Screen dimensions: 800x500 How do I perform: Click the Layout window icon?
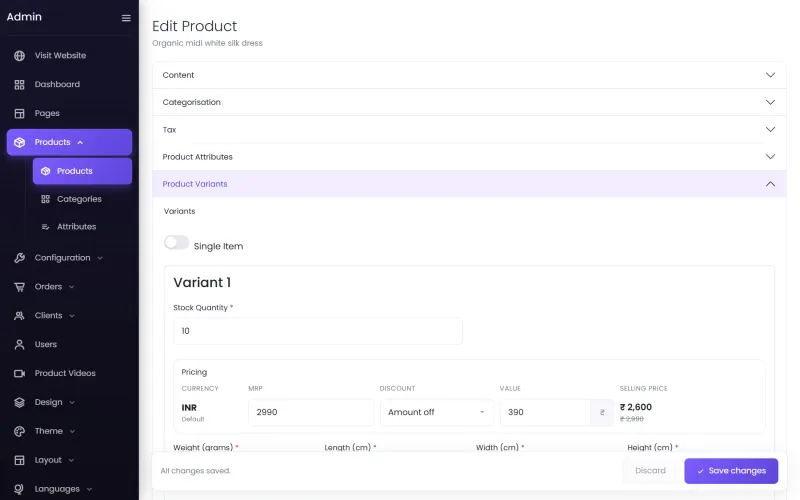tap(19, 460)
